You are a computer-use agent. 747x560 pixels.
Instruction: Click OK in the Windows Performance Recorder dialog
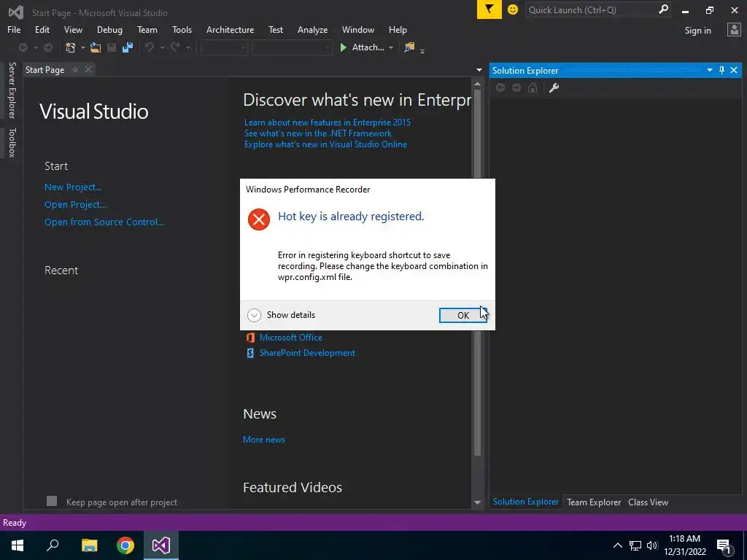(x=462, y=315)
